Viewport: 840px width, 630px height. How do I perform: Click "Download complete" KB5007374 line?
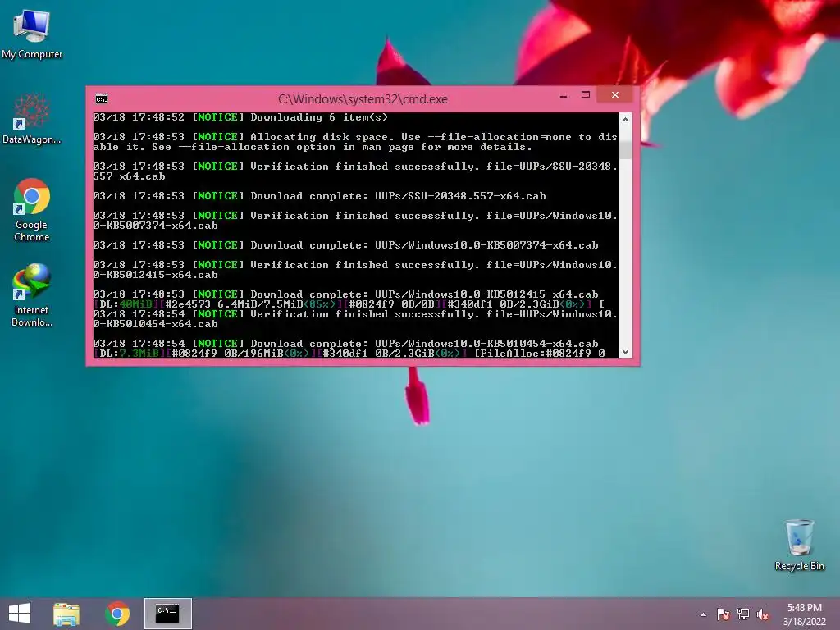(345, 245)
